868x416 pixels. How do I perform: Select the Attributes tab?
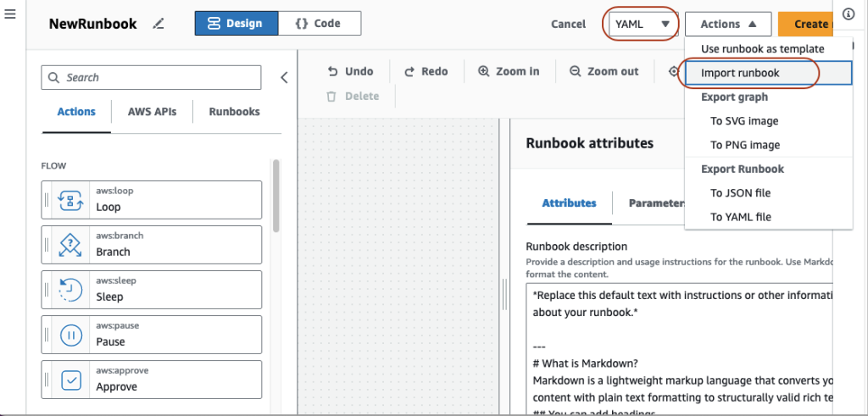point(569,203)
